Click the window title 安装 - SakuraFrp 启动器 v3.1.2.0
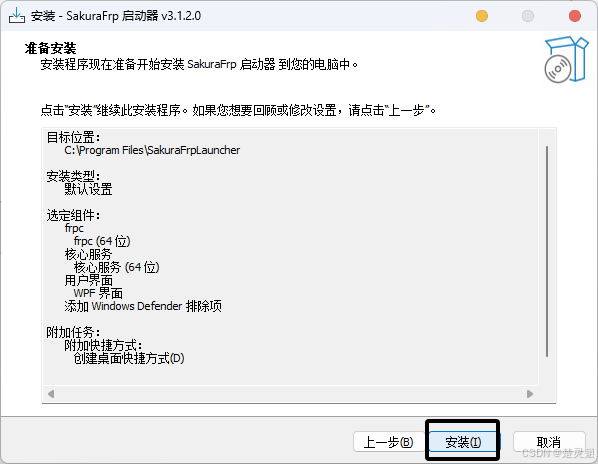Viewport: 598px width, 464px height. coord(116,16)
